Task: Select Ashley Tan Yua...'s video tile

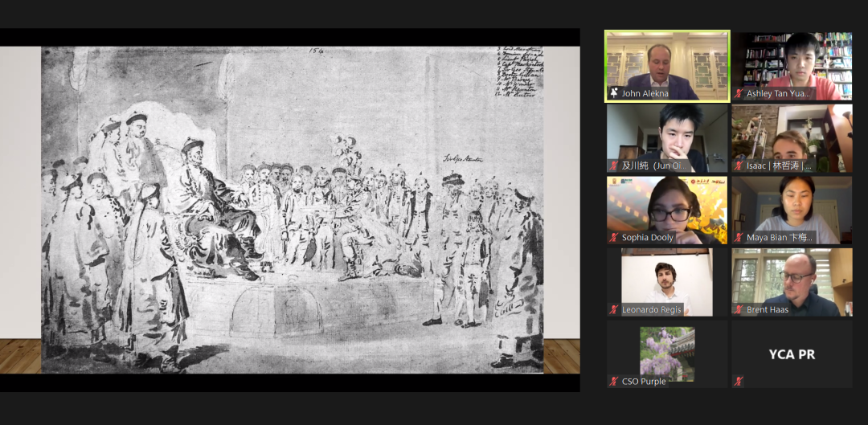Action: pos(792,67)
